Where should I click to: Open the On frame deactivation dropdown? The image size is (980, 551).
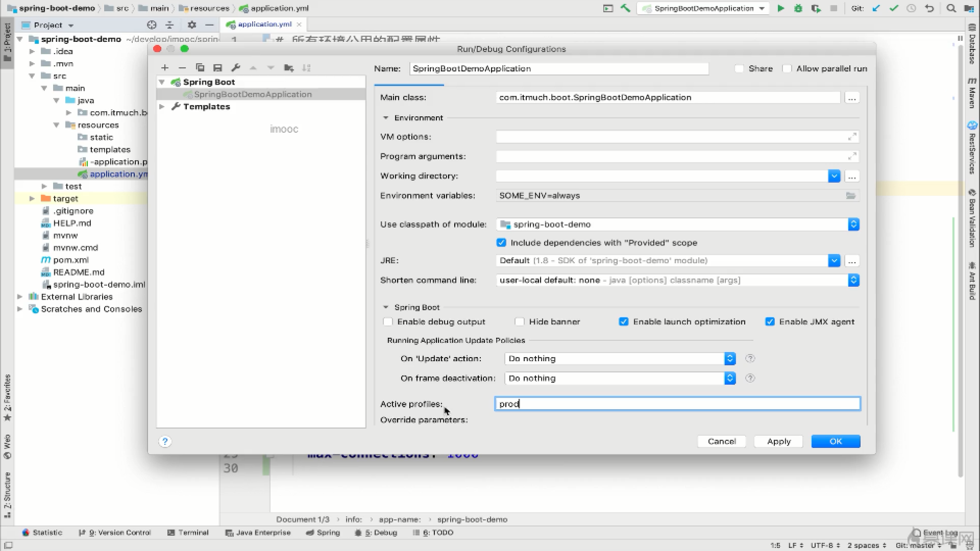(729, 378)
